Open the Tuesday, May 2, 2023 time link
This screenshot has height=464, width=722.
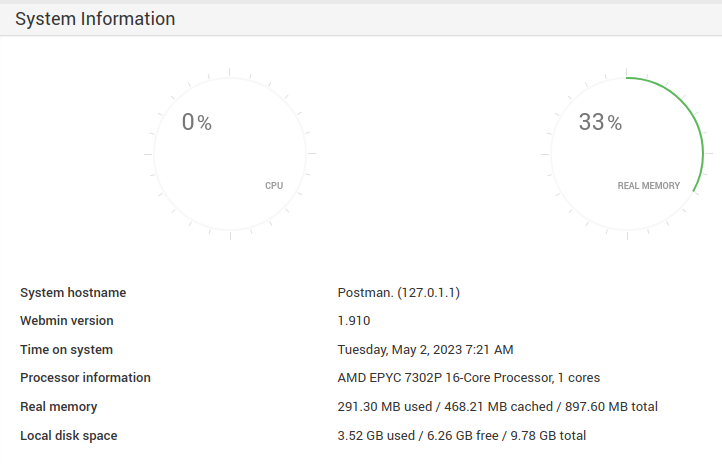[x=425, y=350]
